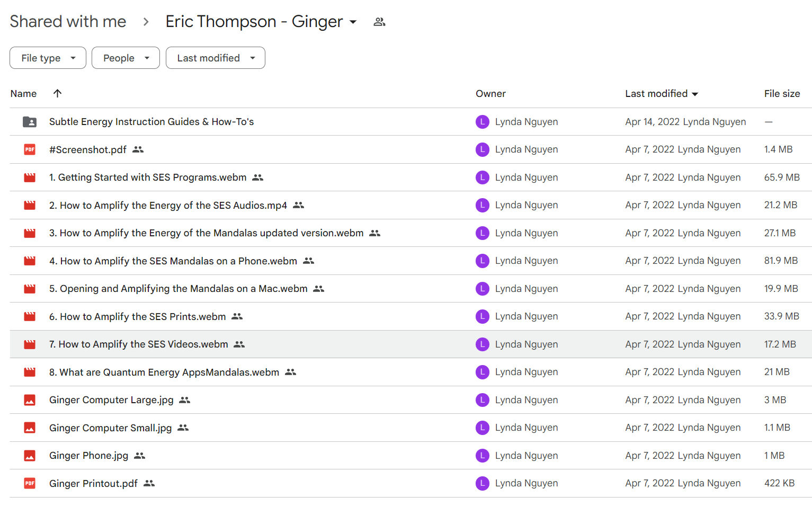Open the People filter dropdown
This screenshot has height=515, width=812.
pyautogui.click(x=126, y=58)
